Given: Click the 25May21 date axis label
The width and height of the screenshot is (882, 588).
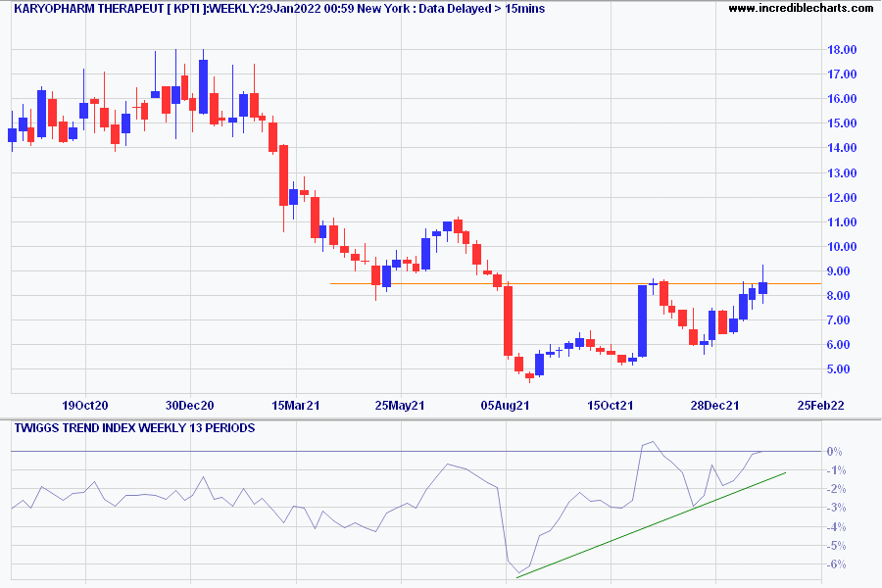Looking at the screenshot, I should [x=400, y=405].
